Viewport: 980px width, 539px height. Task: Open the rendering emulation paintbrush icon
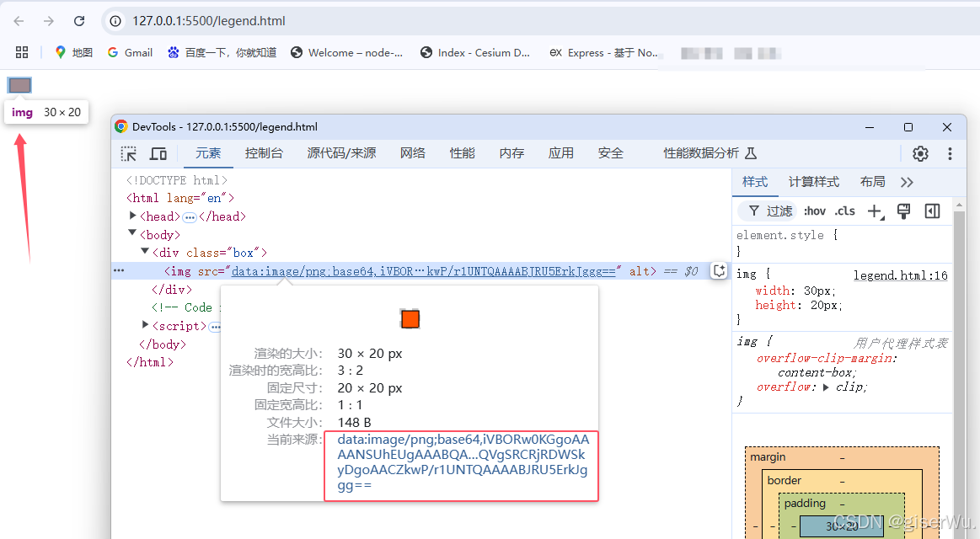[903, 211]
